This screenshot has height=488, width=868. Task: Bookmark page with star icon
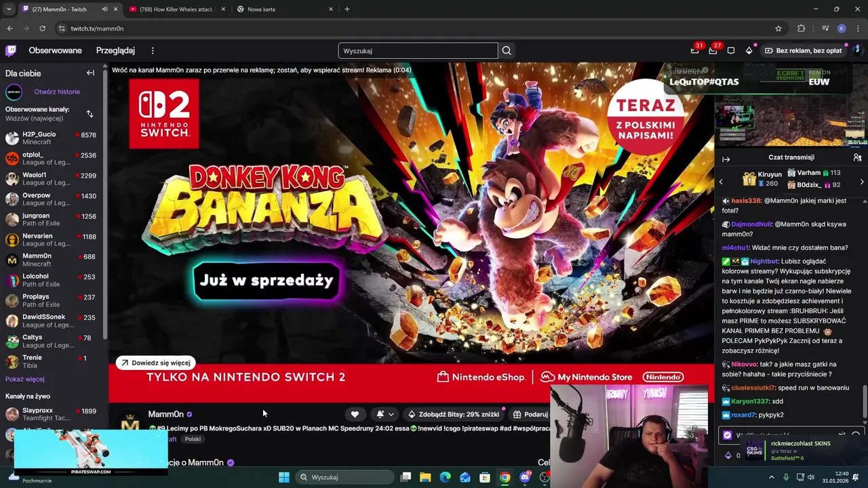[778, 28]
